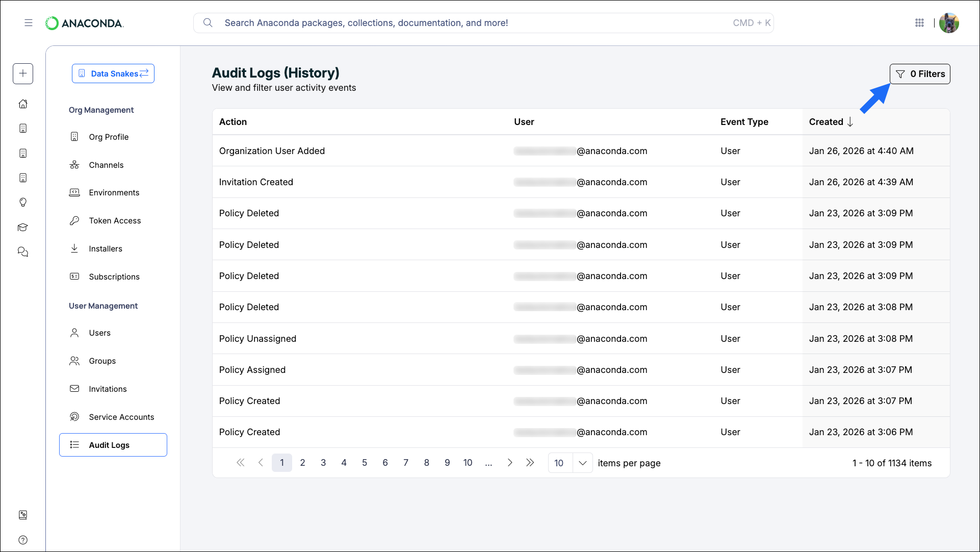Open the Channels page from the sidebar
This screenshot has width=980, height=552.
(x=106, y=165)
